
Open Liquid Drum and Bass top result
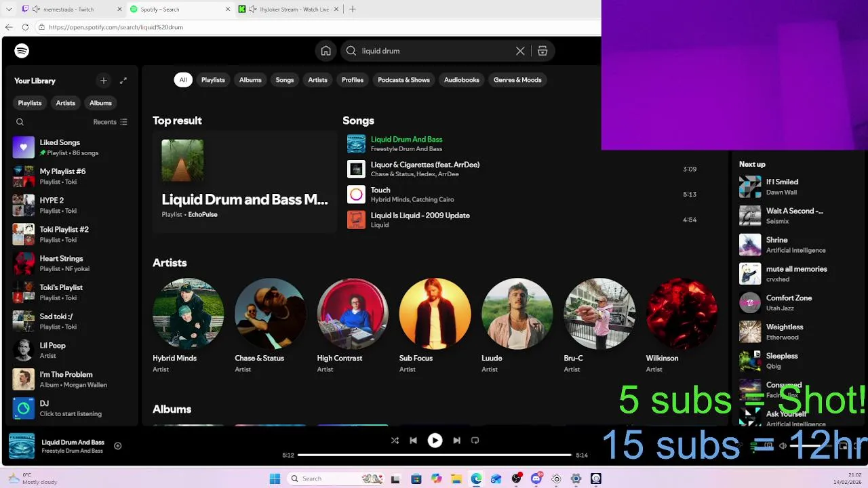pos(244,182)
